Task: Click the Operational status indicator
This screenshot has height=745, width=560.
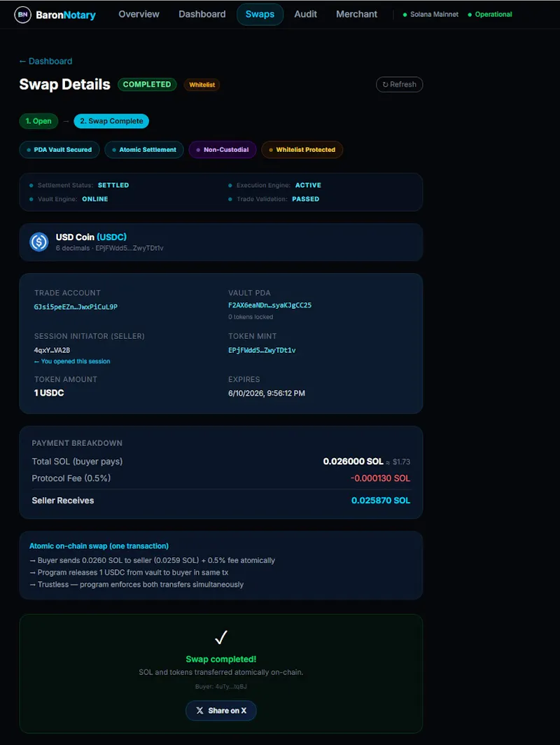Action: point(490,15)
